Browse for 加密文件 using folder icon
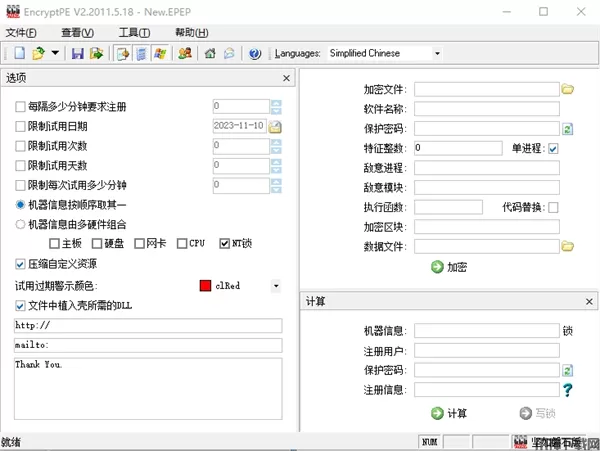The height and width of the screenshot is (451, 600). 567,89
